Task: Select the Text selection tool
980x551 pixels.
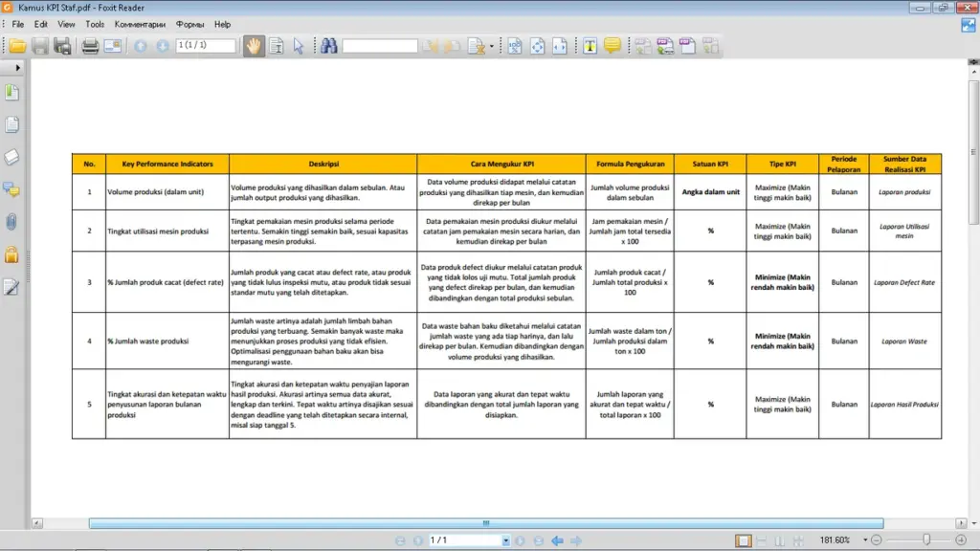Action: pyautogui.click(x=277, y=46)
